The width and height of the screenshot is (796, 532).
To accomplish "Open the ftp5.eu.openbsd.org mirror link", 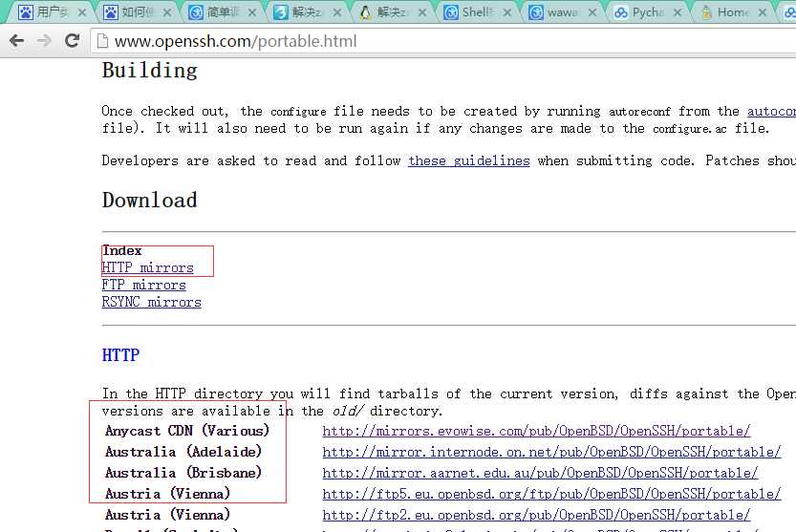I will [551, 494].
